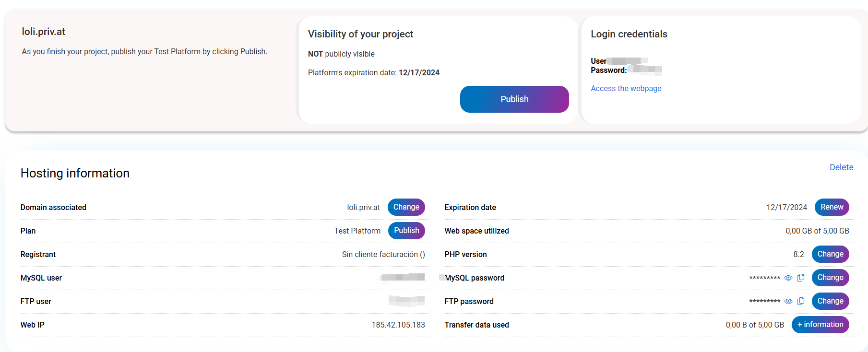The height and width of the screenshot is (352, 868).
Task: Click the loli.priv.at title heading
Action: point(44,32)
